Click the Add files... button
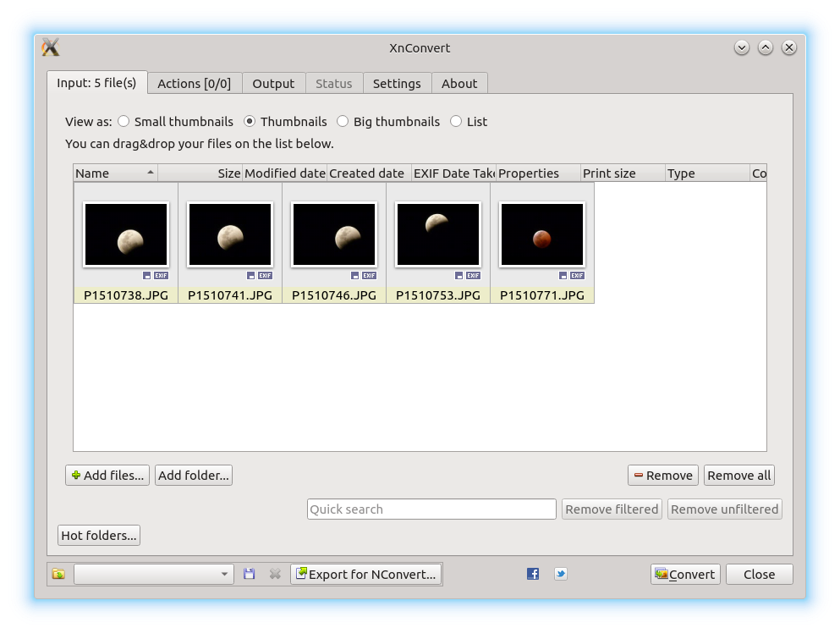Screen dimensions: 840x633 tap(107, 476)
